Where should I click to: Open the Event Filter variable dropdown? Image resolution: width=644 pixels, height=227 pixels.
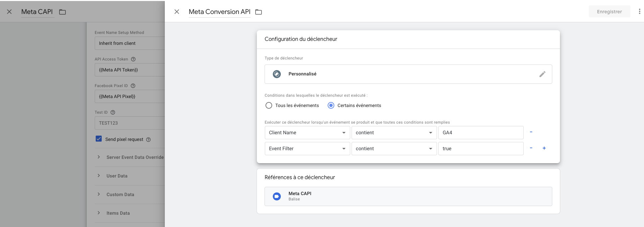307,149
